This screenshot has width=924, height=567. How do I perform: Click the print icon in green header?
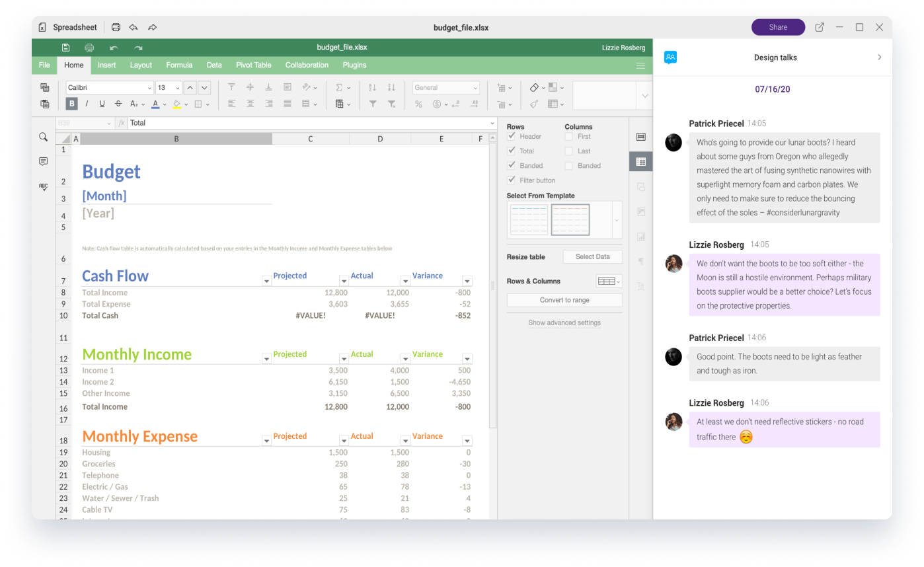tap(89, 48)
